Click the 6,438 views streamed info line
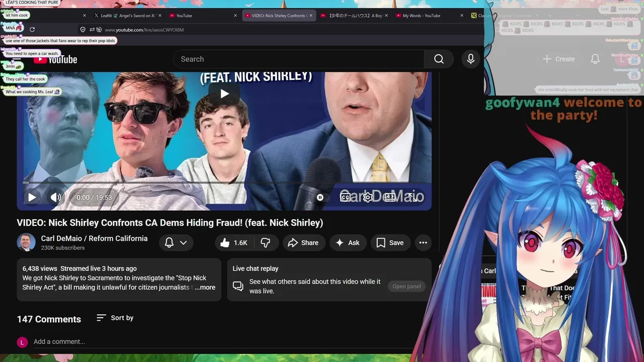Image resolution: width=644 pixels, height=362 pixels. pos(79,268)
